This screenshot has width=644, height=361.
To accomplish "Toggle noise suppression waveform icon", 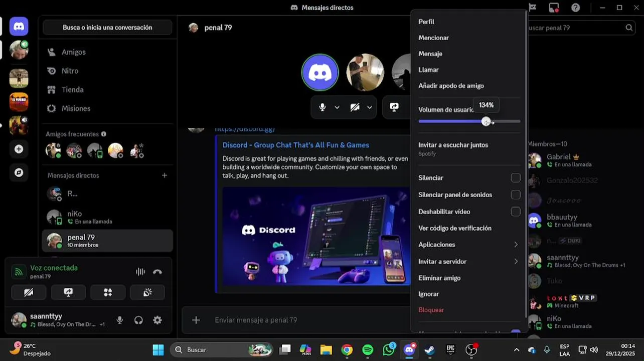I will tap(140, 272).
